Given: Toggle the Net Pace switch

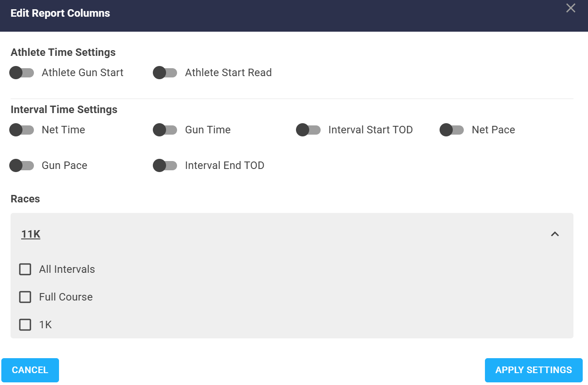Looking at the screenshot, I should coord(452,130).
